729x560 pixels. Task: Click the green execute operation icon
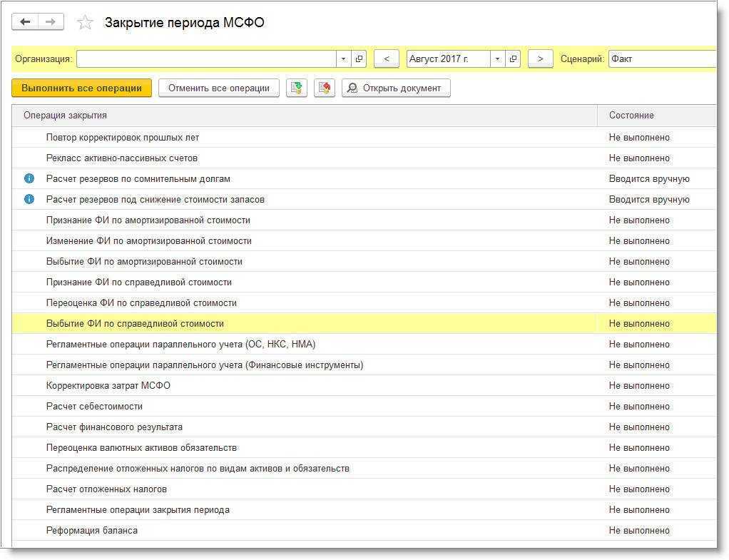296,88
